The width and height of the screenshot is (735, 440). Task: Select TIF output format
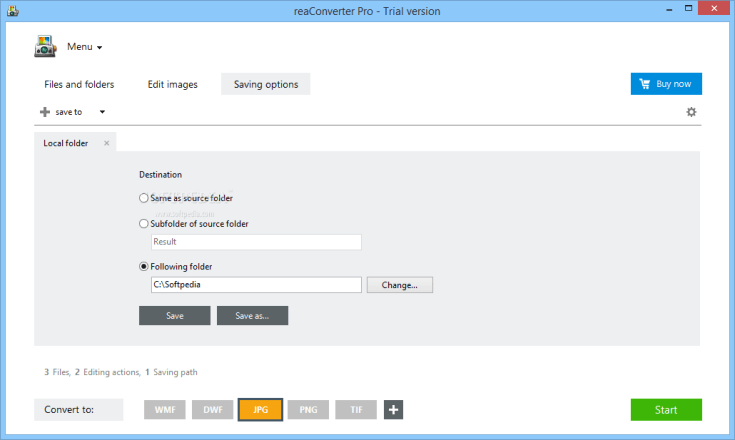pyautogui.click(x=356, y=410)
